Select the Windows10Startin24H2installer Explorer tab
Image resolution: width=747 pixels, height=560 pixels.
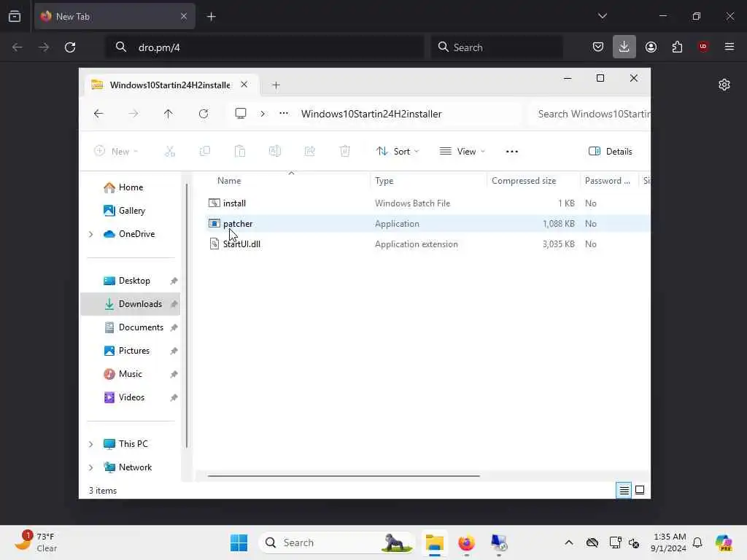171,85
